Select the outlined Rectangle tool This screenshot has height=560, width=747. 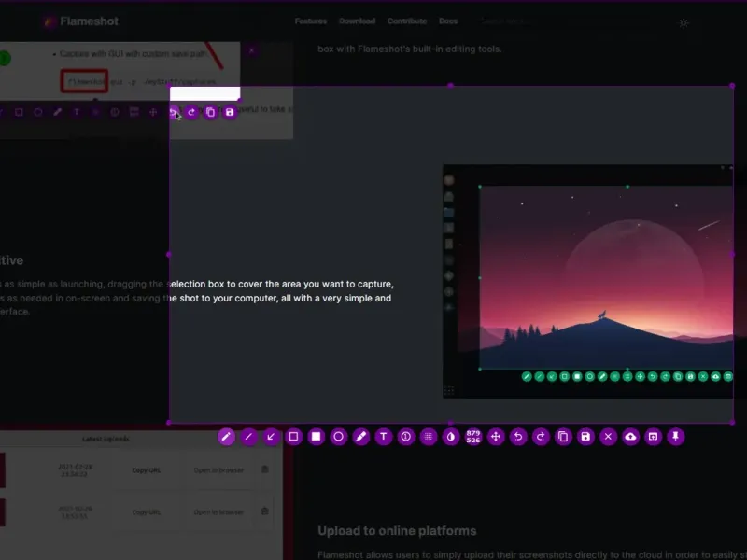(293, 437)
